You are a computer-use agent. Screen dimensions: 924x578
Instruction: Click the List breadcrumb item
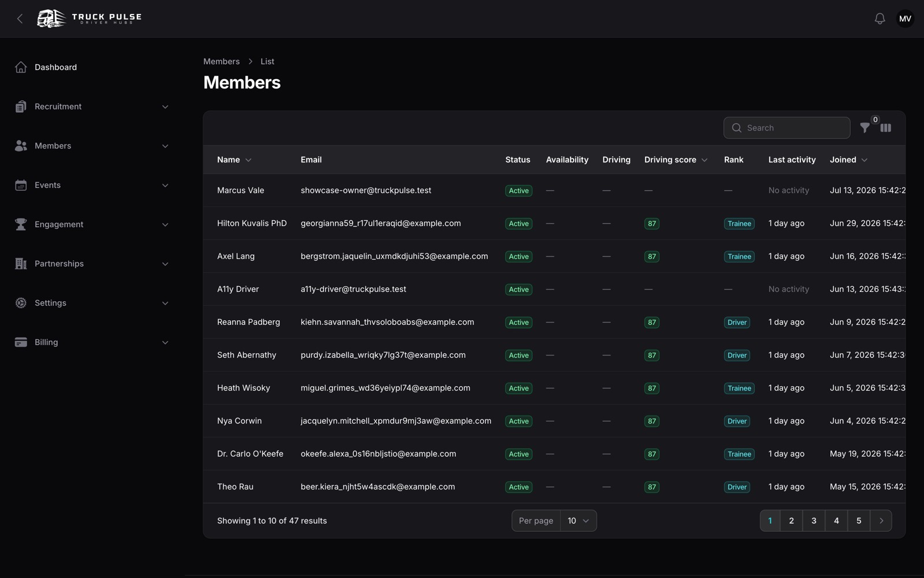coord(267,61)
